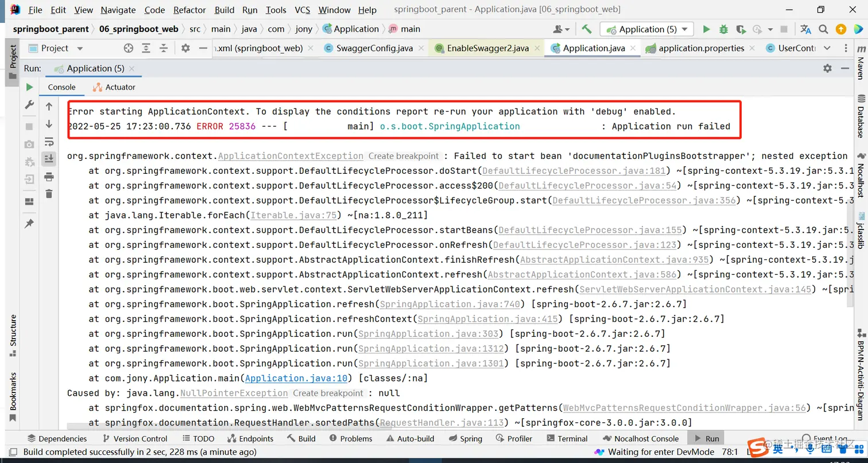Click the tool window toggle in status bar corner
Viewport: 868px width, 463px height.
(x=13, y=452)
